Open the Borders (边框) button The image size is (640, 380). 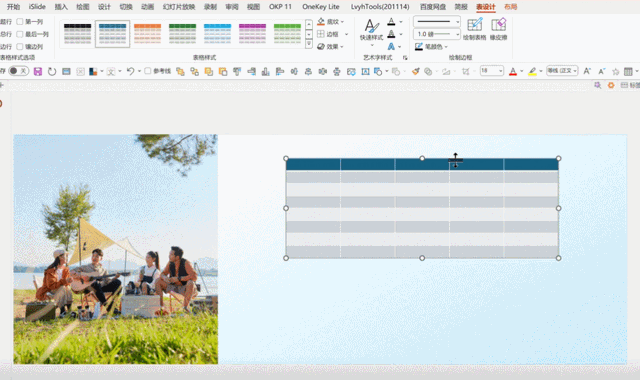coord(332,34)
